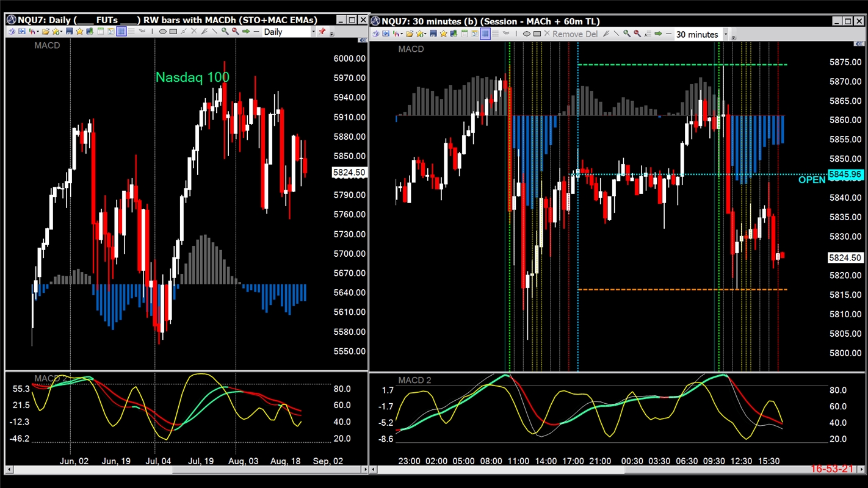Click the save disk icon in 30 minutes toolbar

point(433,34)
